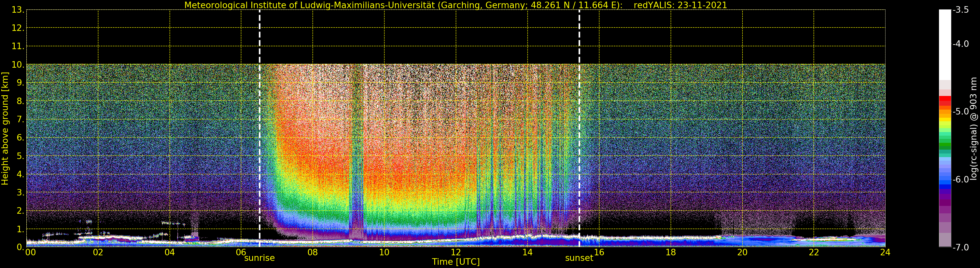Select the red band on the colorbar
The height and width of the screenshot is (268, 980).
coord(945,100)
